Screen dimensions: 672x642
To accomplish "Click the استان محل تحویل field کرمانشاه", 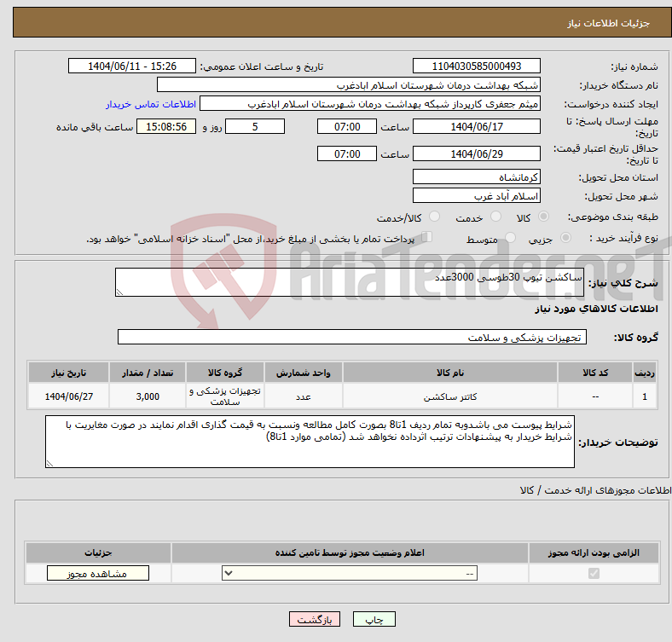I will [477, 177].
